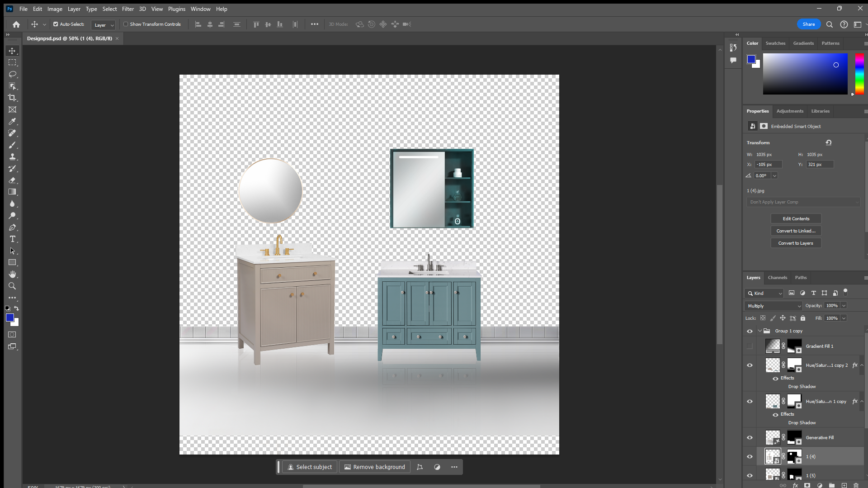The width and height of the screenshot is (868, 488).
Task: Open the Multiply blend mode dropdown
Action: click(774, 306)
